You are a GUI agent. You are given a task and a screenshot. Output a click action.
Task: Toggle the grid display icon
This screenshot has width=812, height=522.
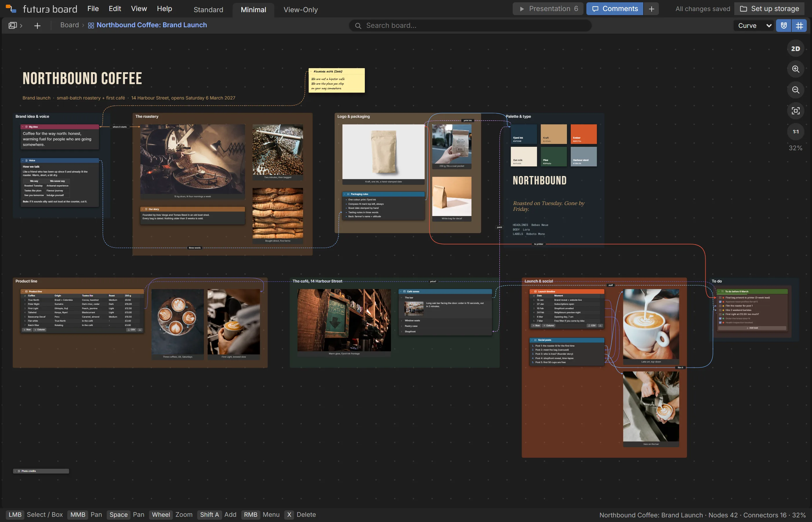(x=799, y=26)
